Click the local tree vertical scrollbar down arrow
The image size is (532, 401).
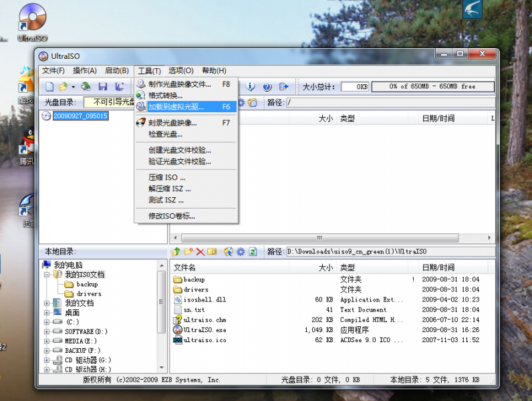pyautogui.click(x=162, y=368)
